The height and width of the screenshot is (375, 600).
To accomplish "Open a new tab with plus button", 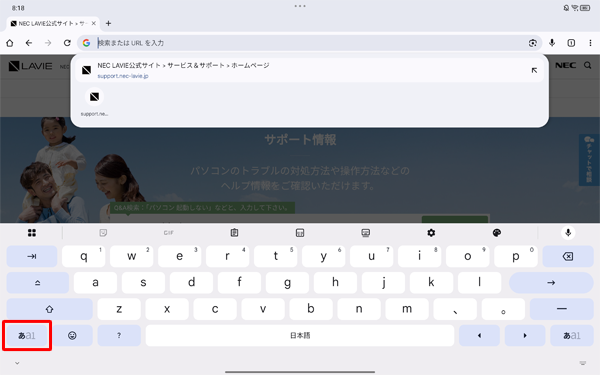I will tap(108, 23).
